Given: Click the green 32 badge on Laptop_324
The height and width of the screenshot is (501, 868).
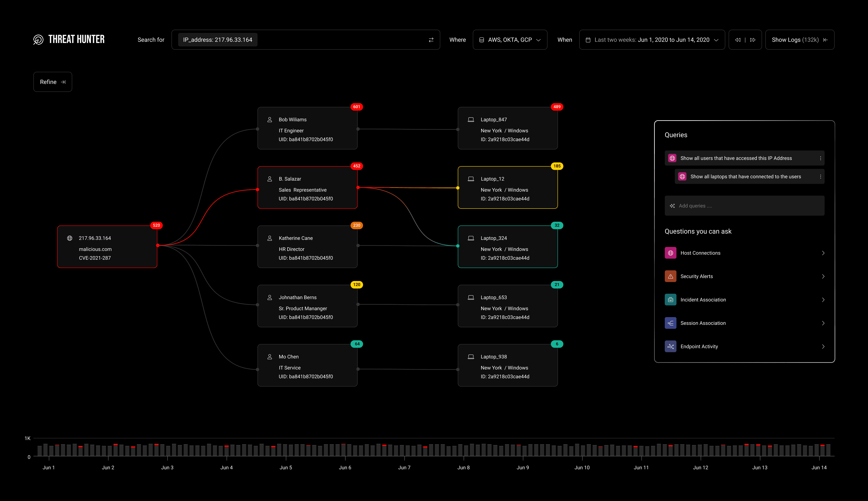Looking at the screenshot, I should click(x=557, y=225).
